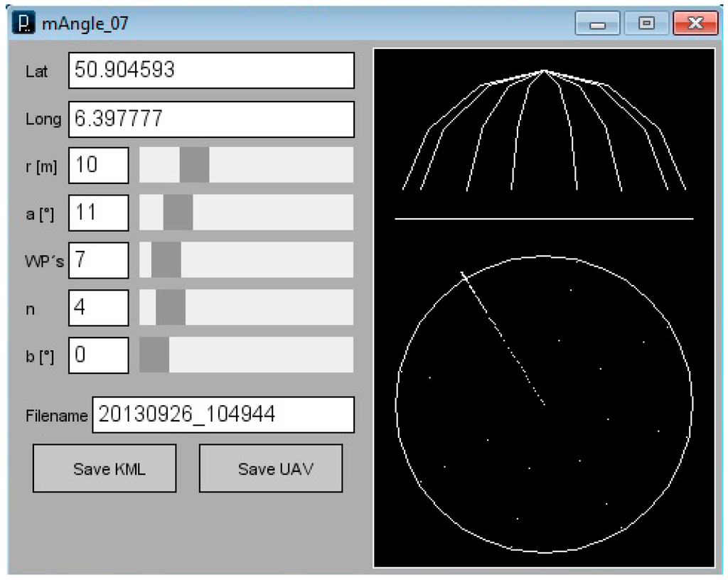
Task: Click the Lat input field
Action: tap(211, 70)
